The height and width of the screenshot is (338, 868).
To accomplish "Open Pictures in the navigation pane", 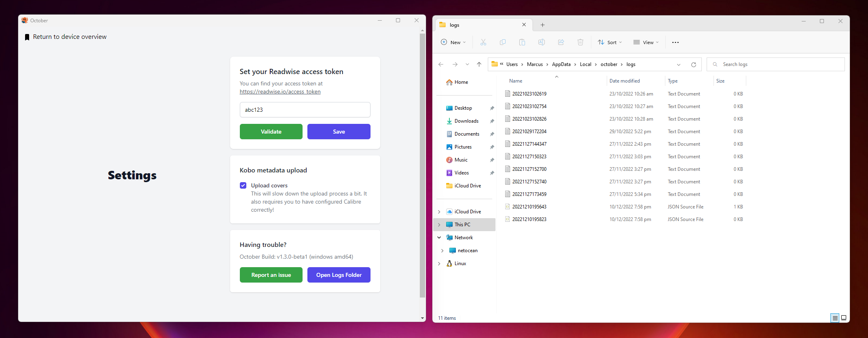I will pos(463,147).
